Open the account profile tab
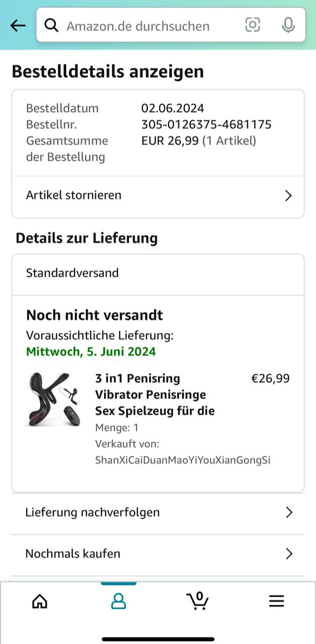 pyautogui.click(x=119, y=601)
